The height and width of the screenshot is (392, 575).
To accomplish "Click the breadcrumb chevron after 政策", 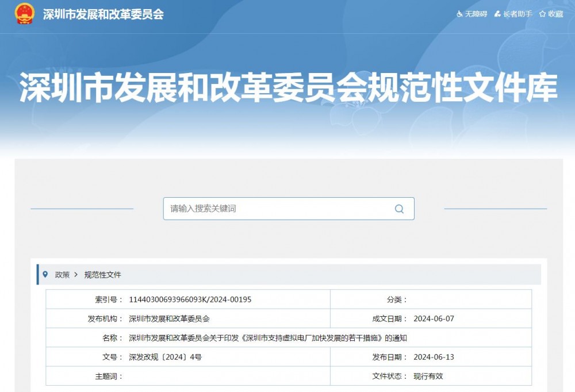I will 75,275.
